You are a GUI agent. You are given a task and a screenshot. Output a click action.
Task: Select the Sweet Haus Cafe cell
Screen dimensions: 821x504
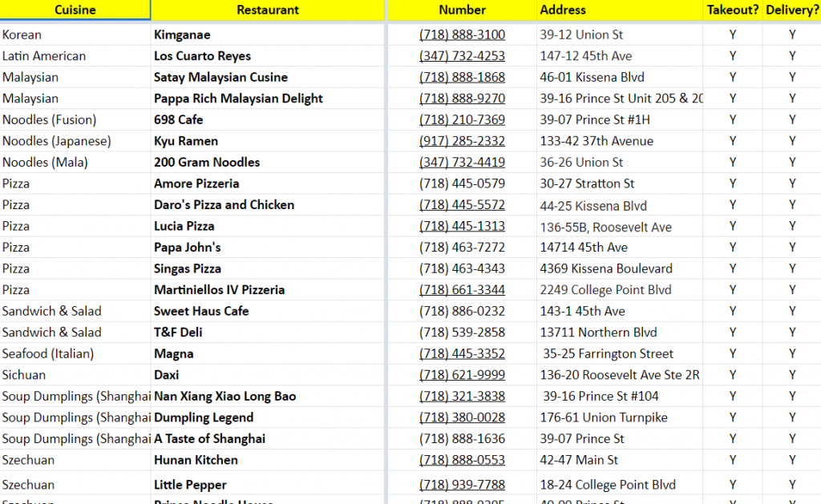pos(268,312)
